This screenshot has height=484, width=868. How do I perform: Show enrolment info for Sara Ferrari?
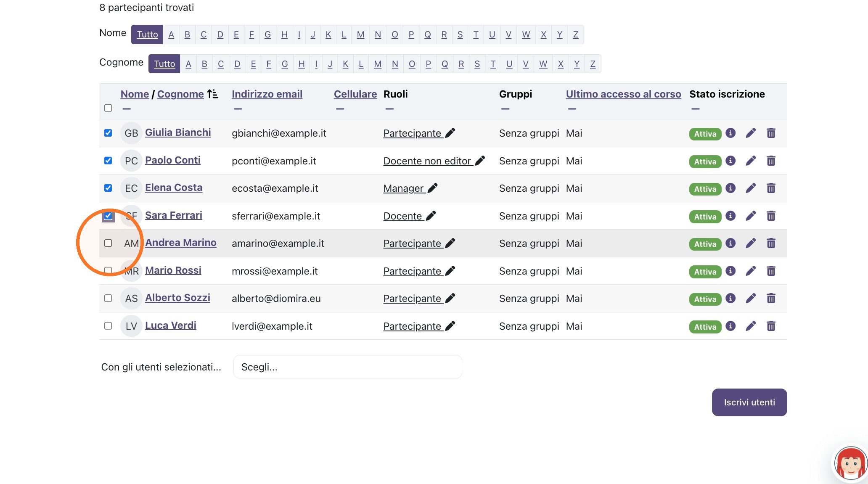730,216
